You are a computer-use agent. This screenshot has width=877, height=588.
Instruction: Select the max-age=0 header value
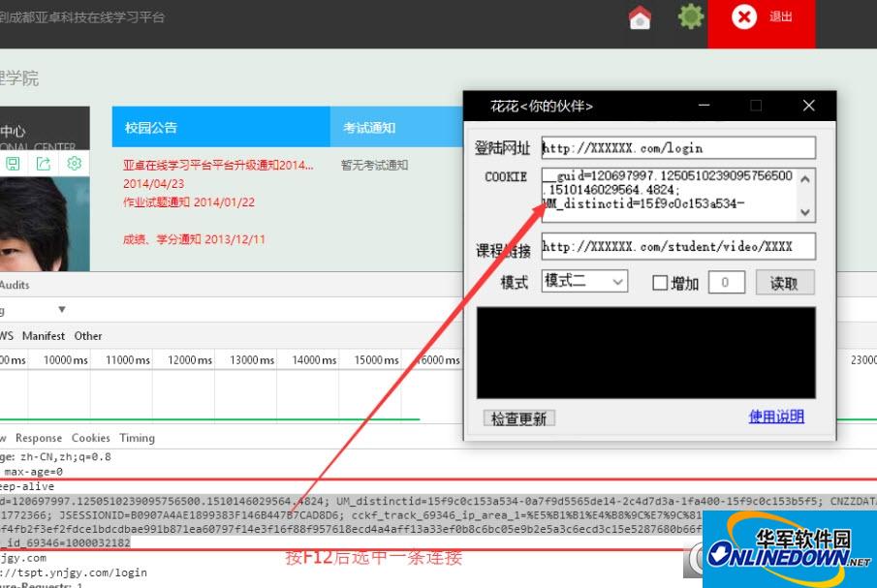[34, 472]
